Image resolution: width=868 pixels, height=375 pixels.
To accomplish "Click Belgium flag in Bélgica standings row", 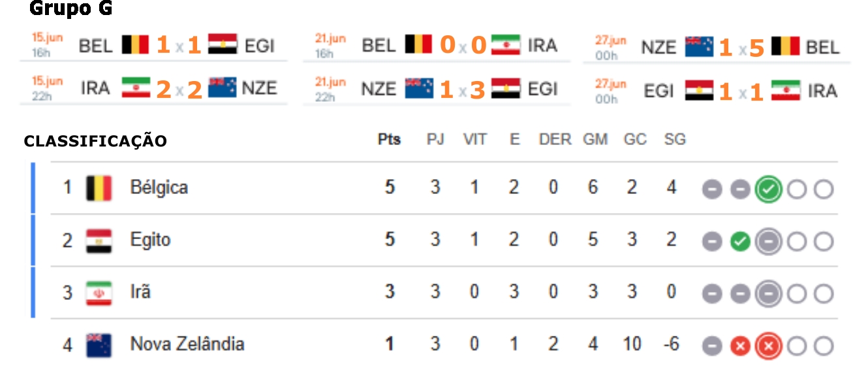I will [99, 188].
